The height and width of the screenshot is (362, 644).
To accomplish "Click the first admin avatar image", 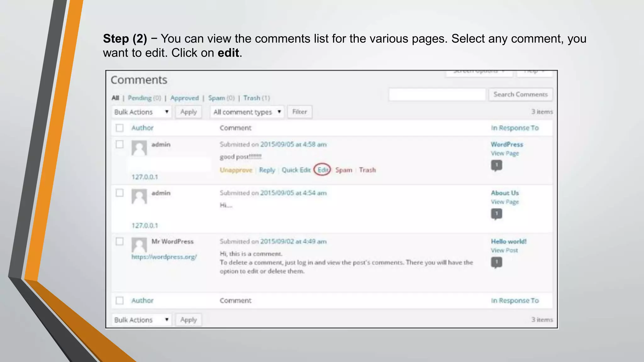I will click(x=139, y=148).
